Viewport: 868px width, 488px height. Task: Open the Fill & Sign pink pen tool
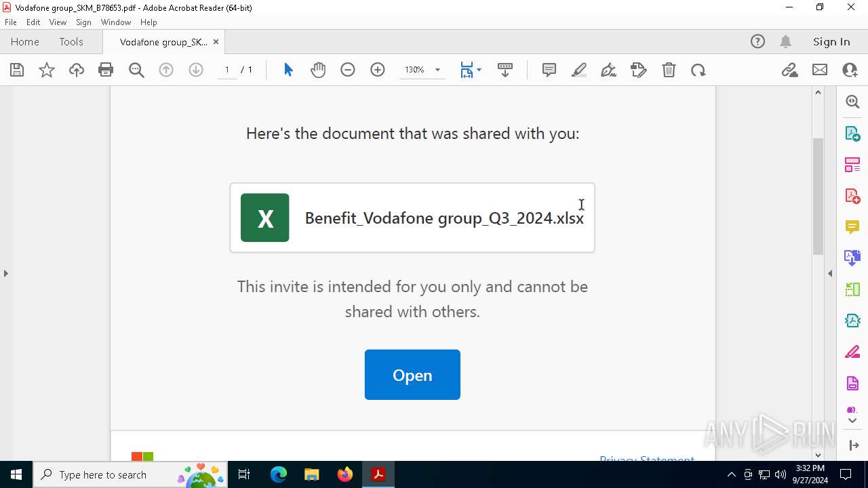(852, 352)
